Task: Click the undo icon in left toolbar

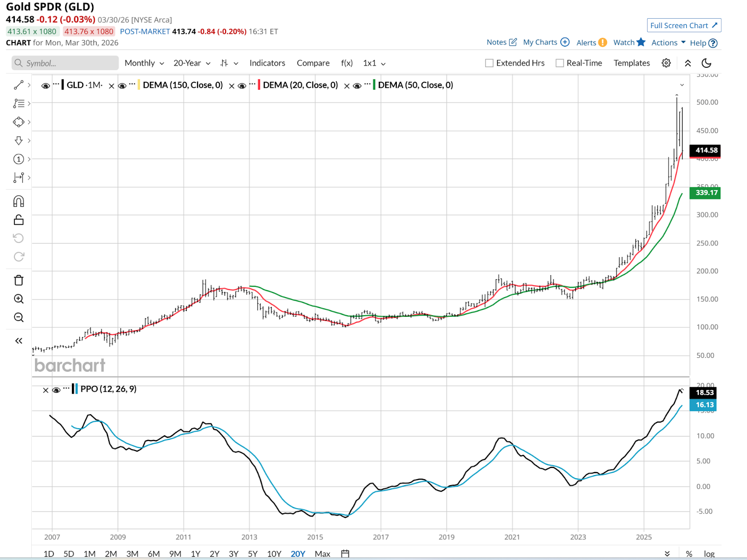Action: pos(19,238)
